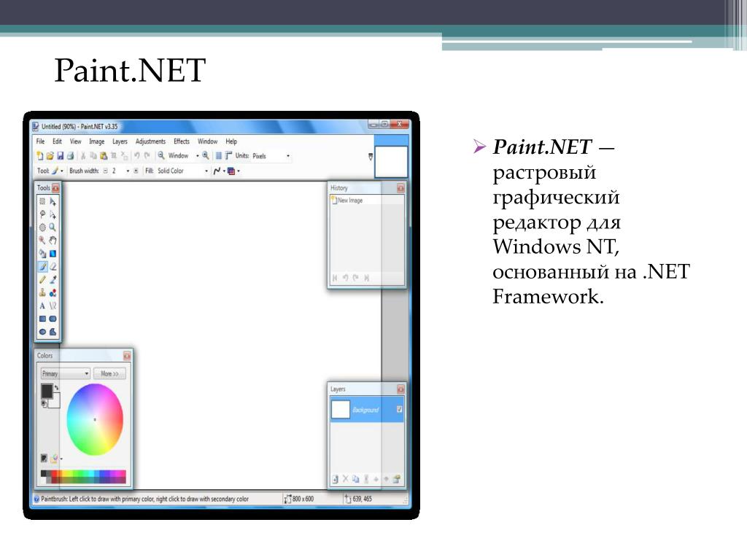
Task: Select the Recolor tool
Action: 53,292
